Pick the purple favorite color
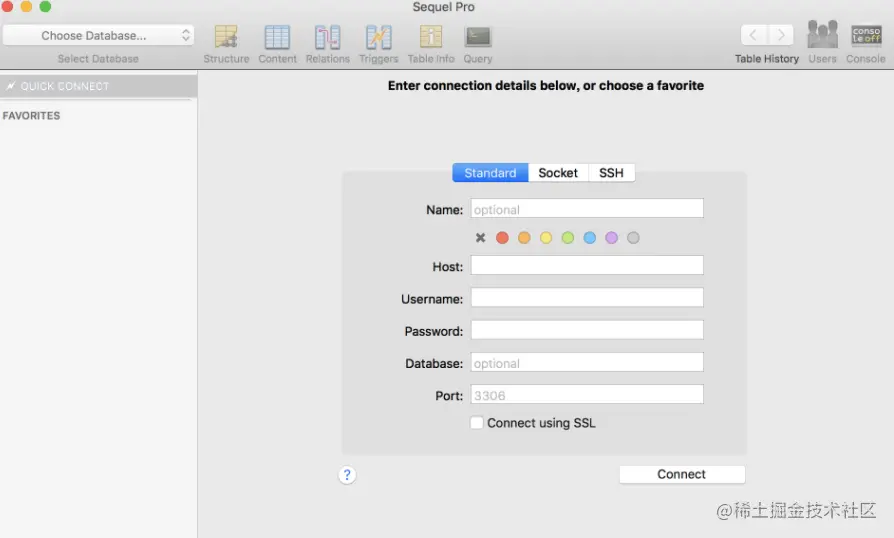This screenshot has height=538, width=894. pos(611,238)
